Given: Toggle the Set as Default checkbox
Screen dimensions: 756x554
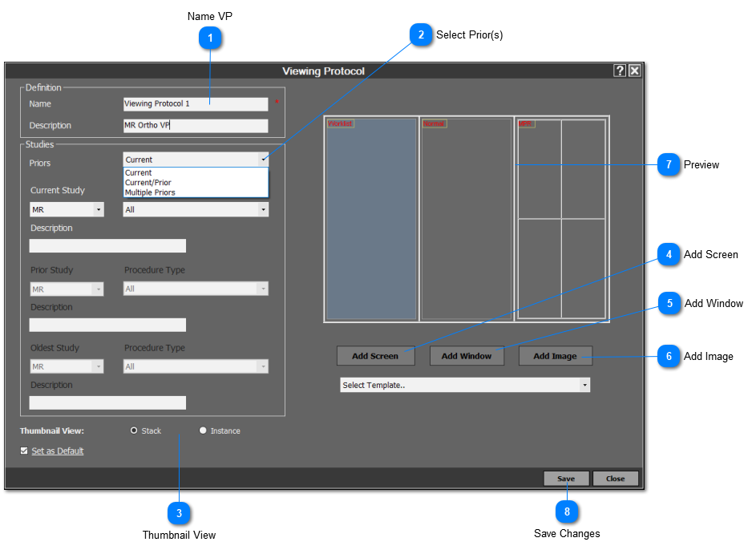Looking at the screenshot, I should click(24, 451).
